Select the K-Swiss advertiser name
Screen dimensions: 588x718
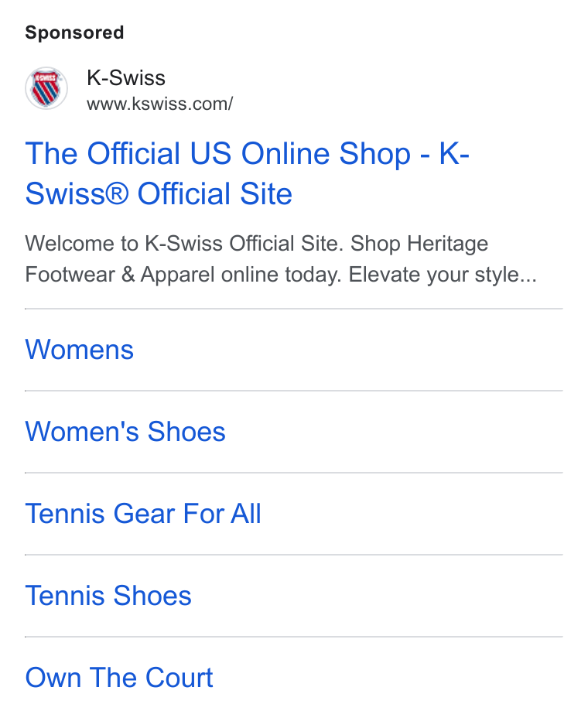click(x=126, y=78)
